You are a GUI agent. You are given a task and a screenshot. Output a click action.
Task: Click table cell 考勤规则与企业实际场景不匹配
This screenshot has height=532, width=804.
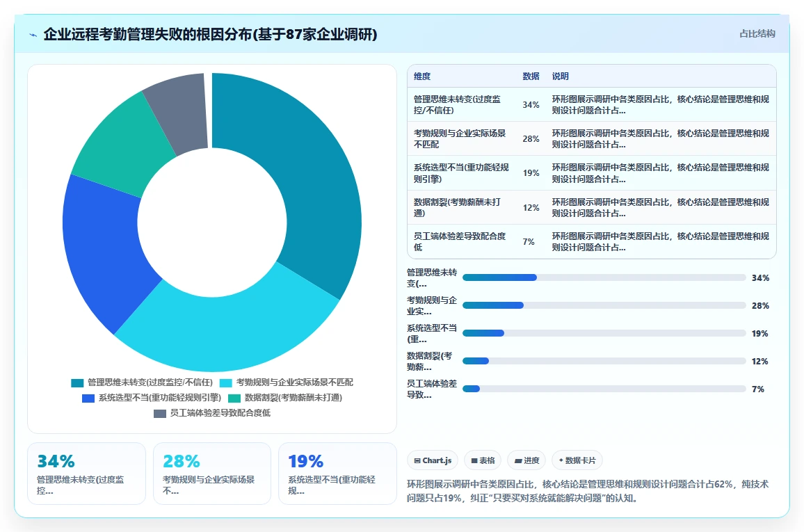pos(462,139)
